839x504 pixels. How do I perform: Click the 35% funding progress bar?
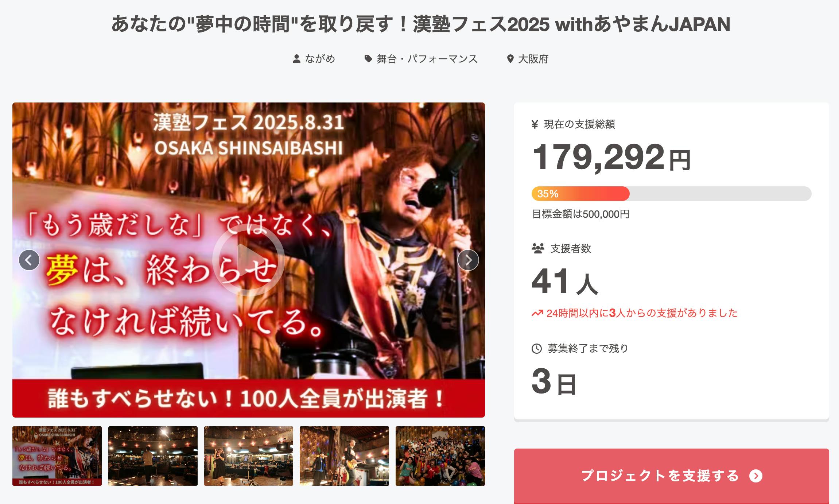[671, 194]
